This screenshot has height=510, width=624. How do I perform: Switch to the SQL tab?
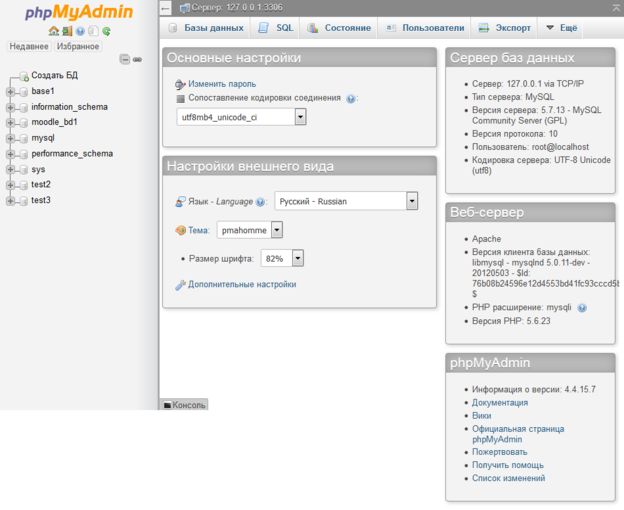point(275,28)
